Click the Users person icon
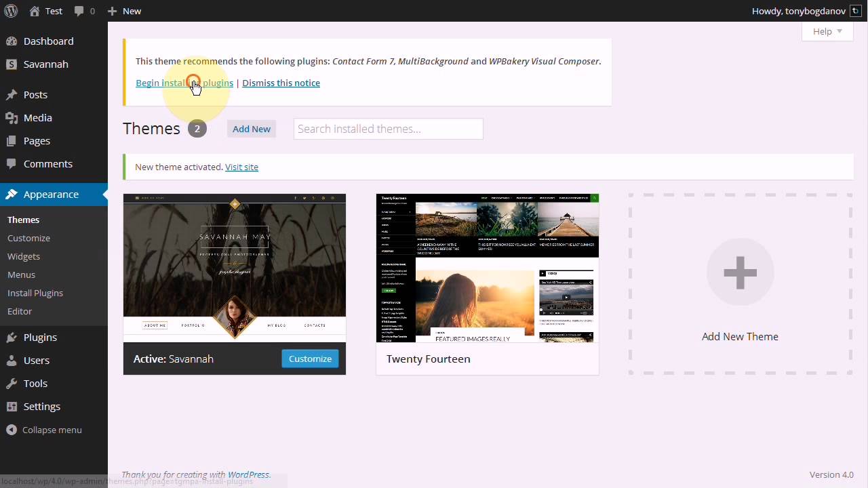Image resolution: width=868 pixels, height=488 pixels. pos(12,361)
